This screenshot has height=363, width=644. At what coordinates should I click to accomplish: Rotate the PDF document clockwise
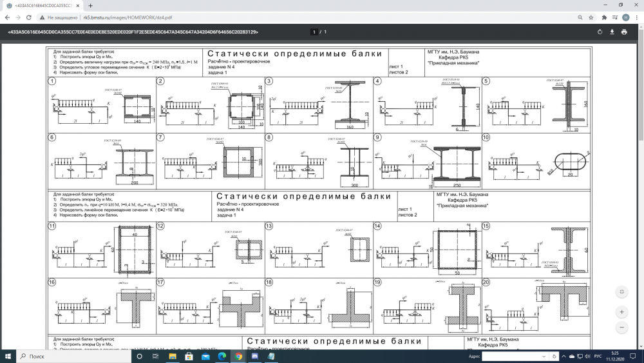pyautogui.click(x=600, y=32)
